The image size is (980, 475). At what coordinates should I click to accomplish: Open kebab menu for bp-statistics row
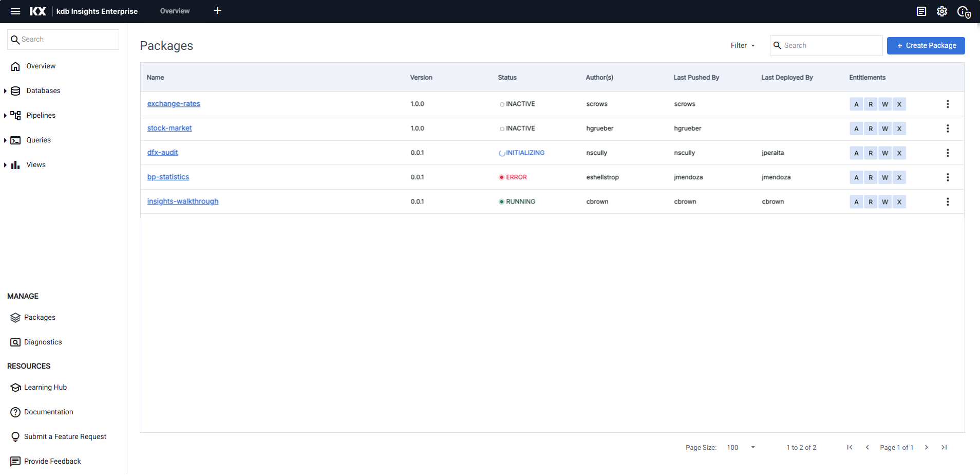[x=947, y=177]
